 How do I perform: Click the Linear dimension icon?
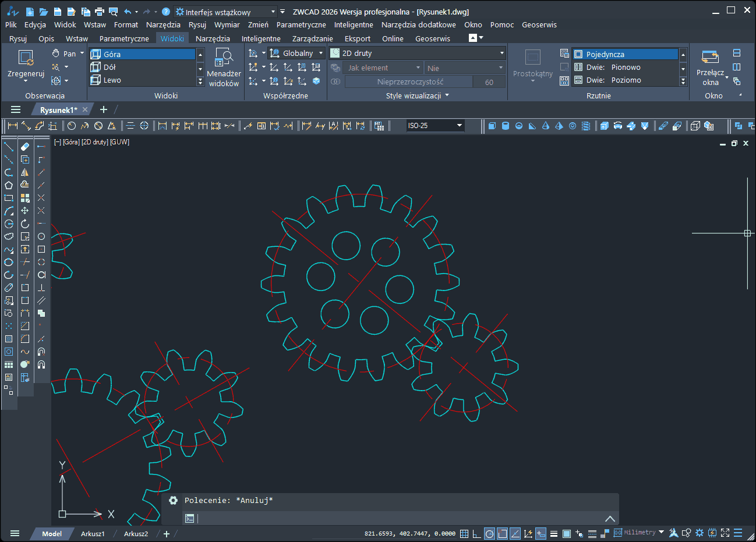(13, 126)
